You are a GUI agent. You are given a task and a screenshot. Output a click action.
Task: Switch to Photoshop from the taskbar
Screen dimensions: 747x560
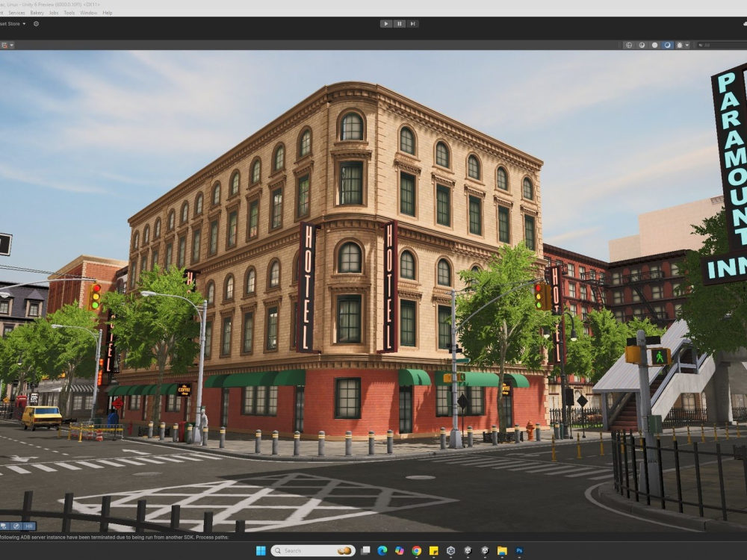coord(519,551)
